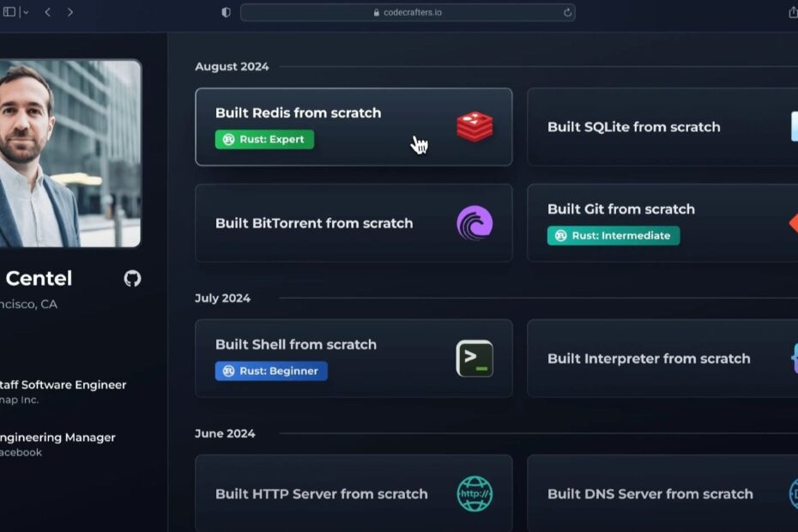The image size is (798, 532).
Task: Click the HTTP Server globe icon
Action: (x=475, y=494)
